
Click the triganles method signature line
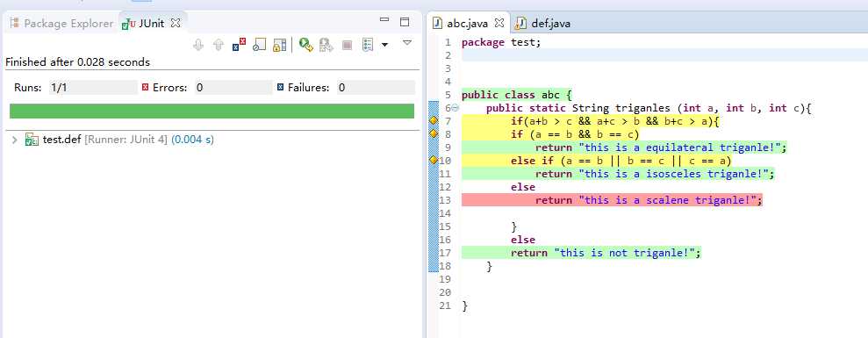(x=649, y=108)
